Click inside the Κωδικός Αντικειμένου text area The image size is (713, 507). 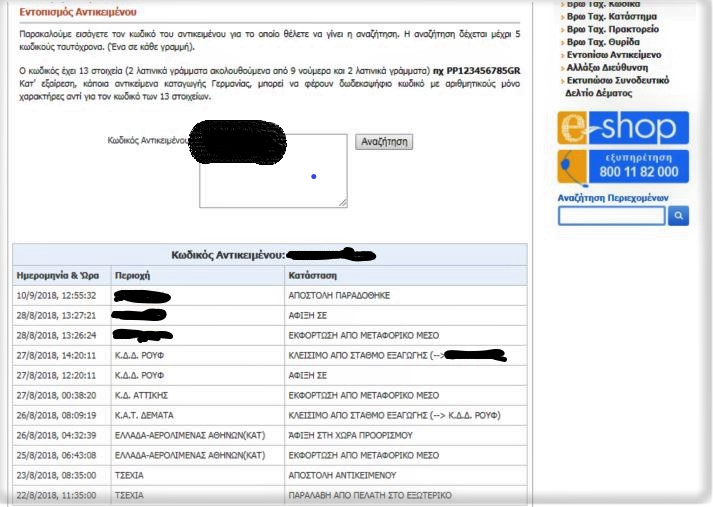tap(273, 171)
